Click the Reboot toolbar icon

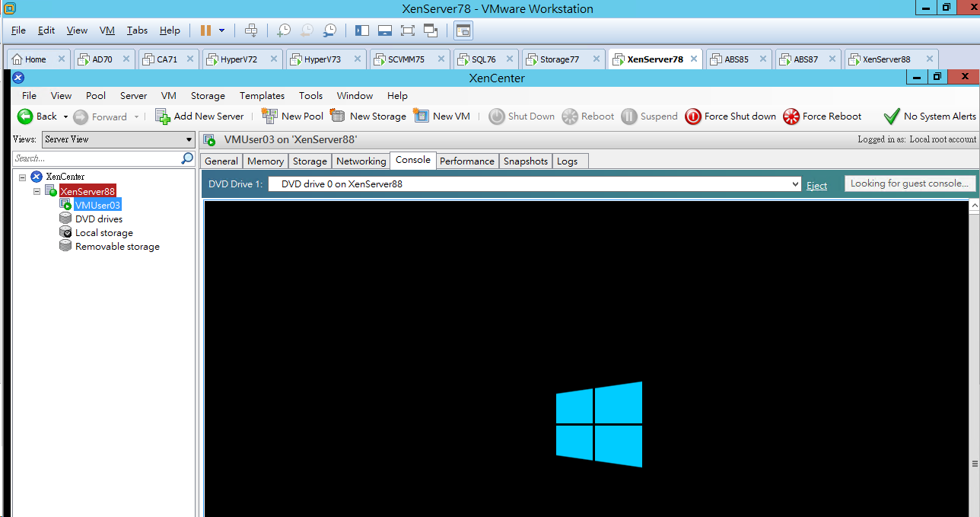tap(570, 116)
